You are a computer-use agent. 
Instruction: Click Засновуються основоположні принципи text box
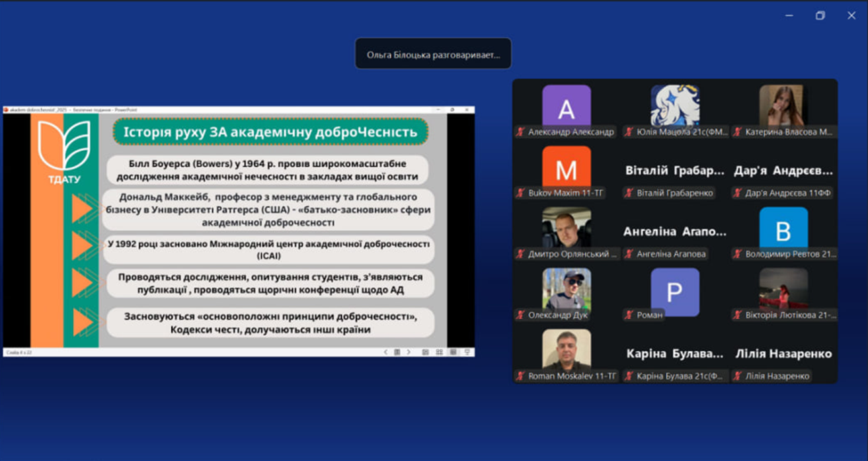pyautogui.click(x=270, y=323)
